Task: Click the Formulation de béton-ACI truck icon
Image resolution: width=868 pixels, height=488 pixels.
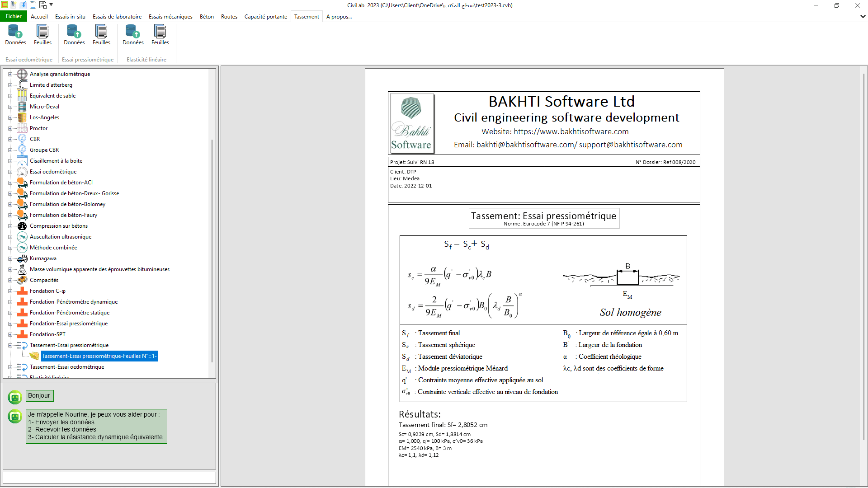Action: [22, 183]
